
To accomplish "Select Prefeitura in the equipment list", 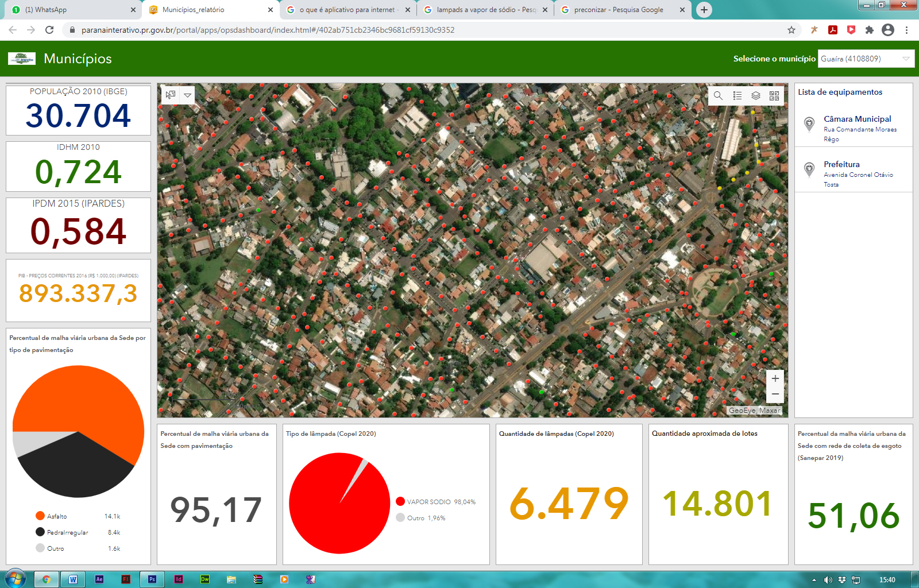I will tap(841, 164).
